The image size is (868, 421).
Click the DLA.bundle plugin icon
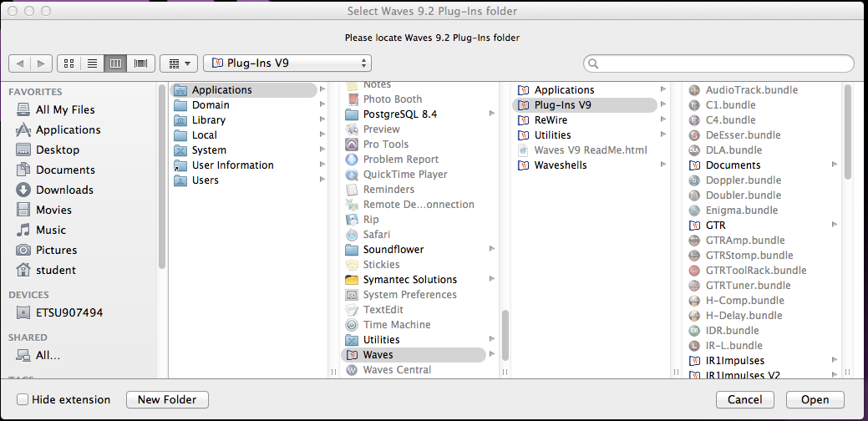point(694,150)
